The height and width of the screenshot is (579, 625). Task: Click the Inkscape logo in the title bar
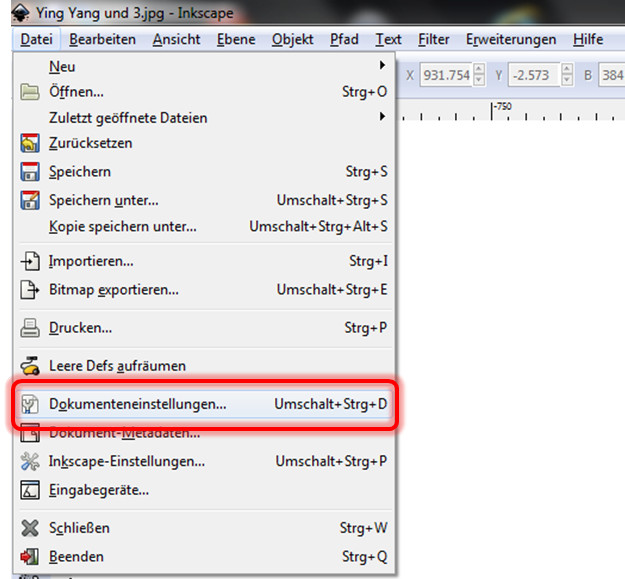[x=20, y=12]
